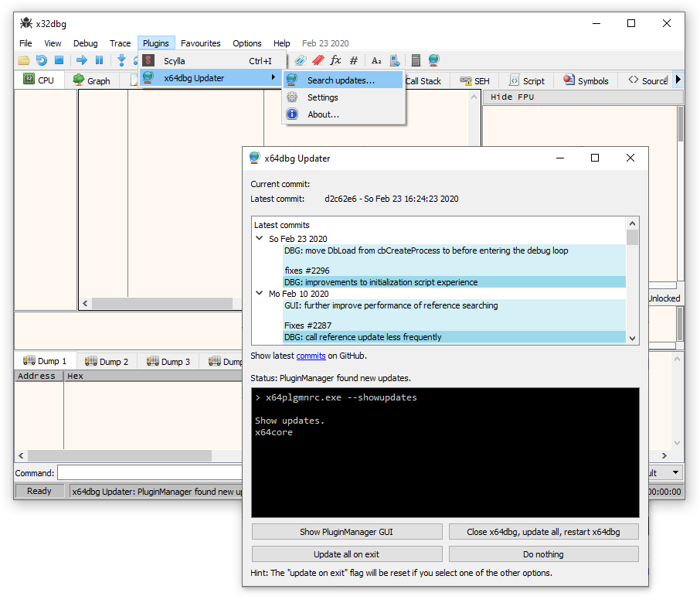
Task: Click the fx Functions icon
Action: point(336,60)
